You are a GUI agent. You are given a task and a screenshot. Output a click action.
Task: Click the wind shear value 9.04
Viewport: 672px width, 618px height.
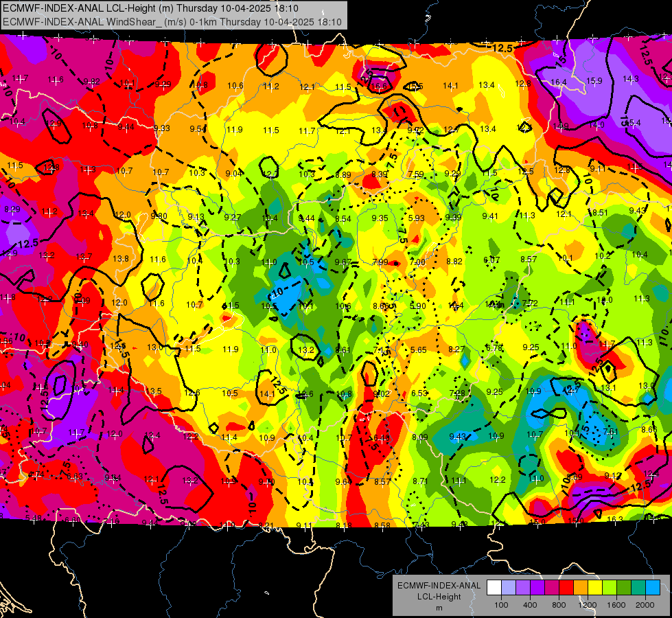pyautogui.click(x=234, y=173)
